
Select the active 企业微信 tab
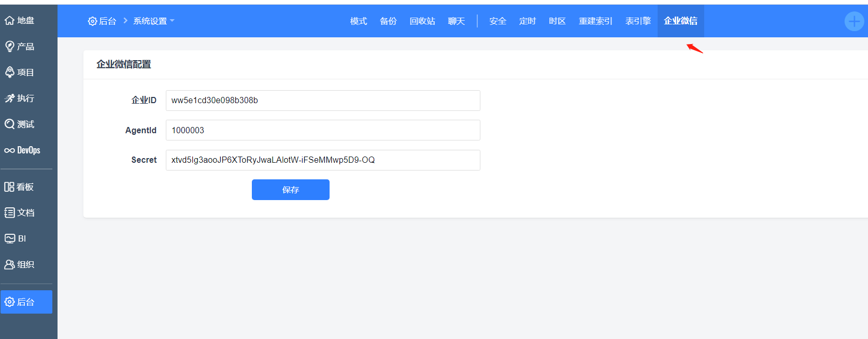(x=681, y=21)
